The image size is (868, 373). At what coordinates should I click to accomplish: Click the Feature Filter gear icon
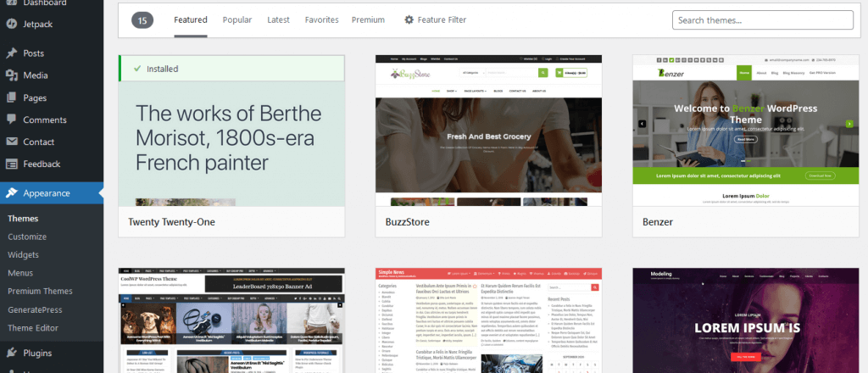tap(409, 20)
